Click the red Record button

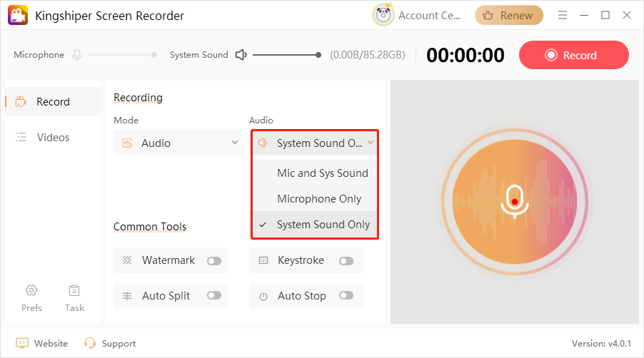(x=574, y=55)
